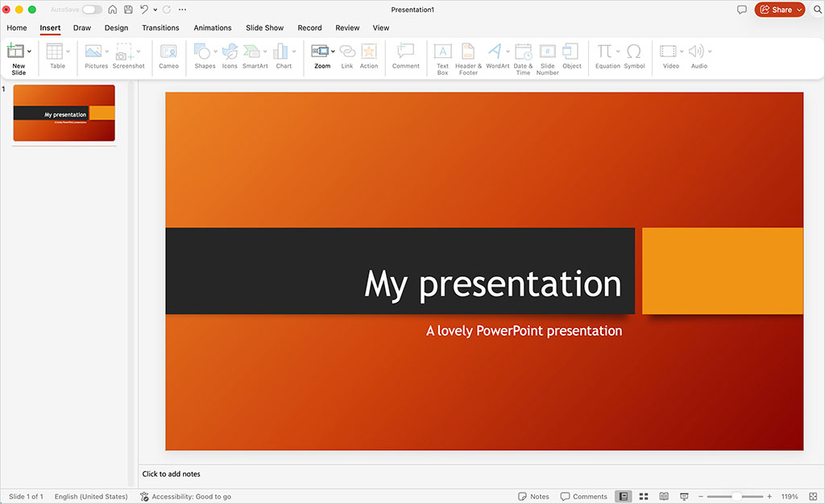Expand the Pictures dropdown arrow
Image resolution: width=825 pixels, height=504 pixels.
[x=107, y=52]
